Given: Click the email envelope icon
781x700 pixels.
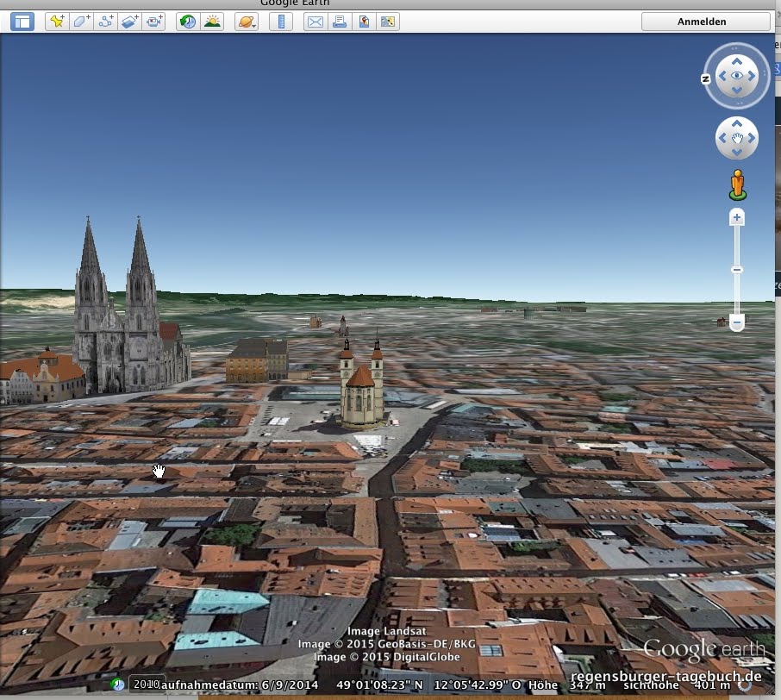Looking at the screenshot, I should point(316,22).
